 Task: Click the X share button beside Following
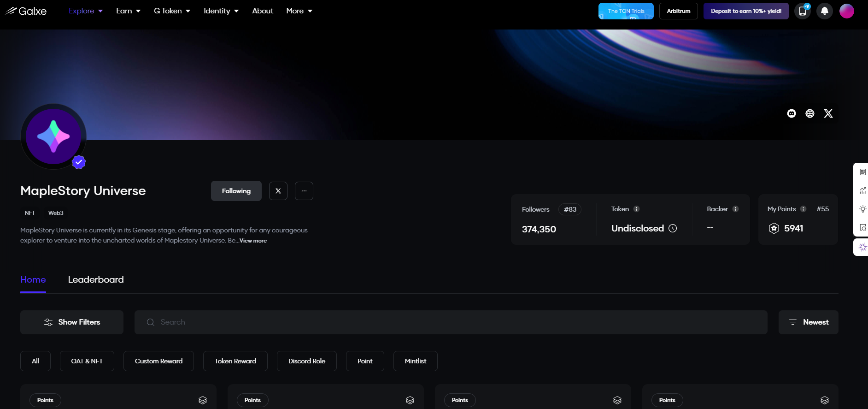tap(278, 191)
